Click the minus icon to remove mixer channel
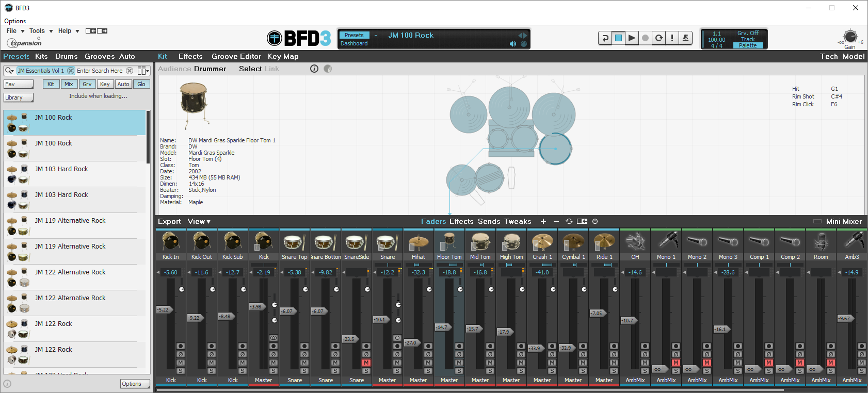This screenshot has width=868, height=393. click(556, 221)
